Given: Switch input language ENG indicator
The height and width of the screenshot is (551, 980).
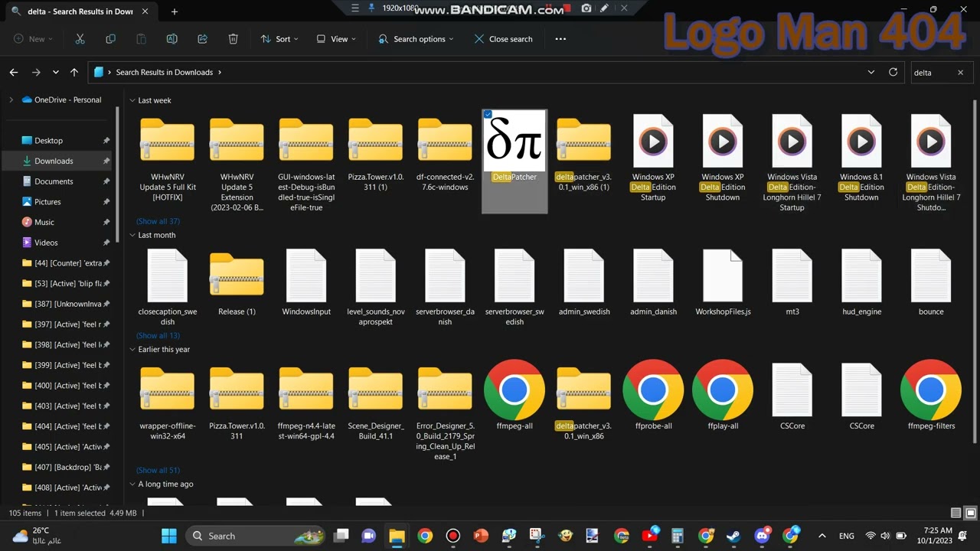Looking at the screenshot, I should tap(847, 536).
